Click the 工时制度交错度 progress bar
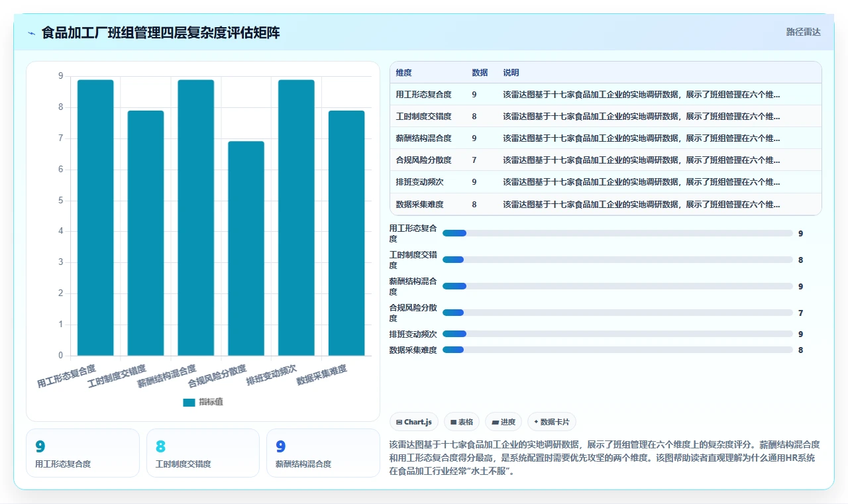 [x=617, y=260]
